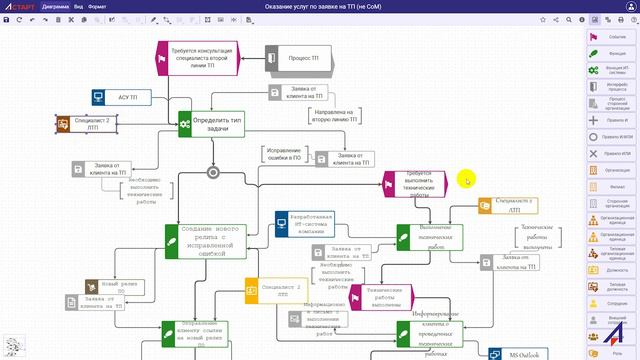Open the pen/line style dropdown tool
This screenshot has width=640, height=360.
coord(153,20)
